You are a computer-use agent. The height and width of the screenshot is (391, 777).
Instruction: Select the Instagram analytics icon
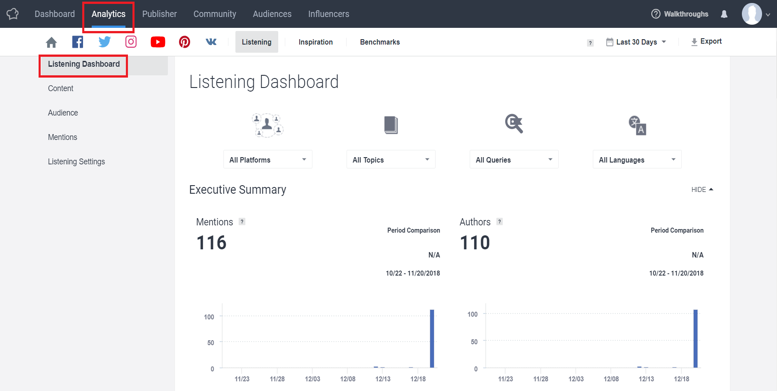point(131,42)
